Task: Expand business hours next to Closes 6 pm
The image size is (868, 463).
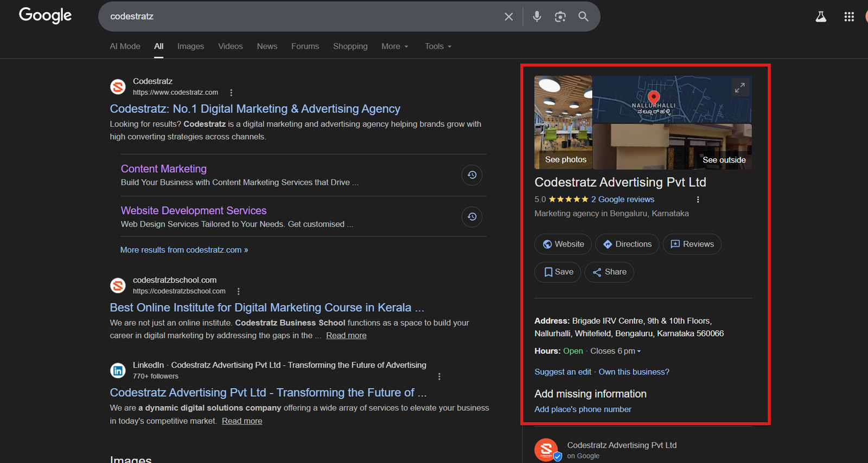Action: 639,351
